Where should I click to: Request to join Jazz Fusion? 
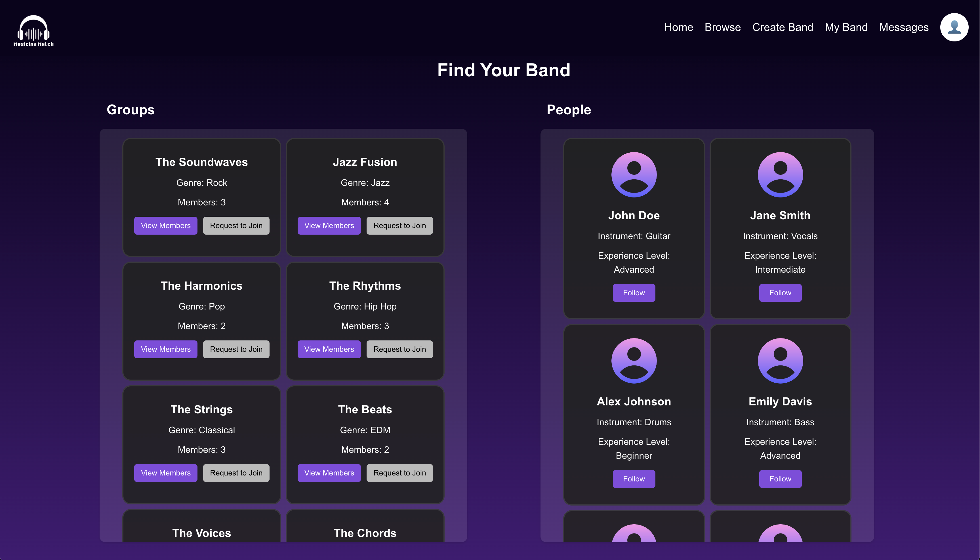(x=399, y=226)
